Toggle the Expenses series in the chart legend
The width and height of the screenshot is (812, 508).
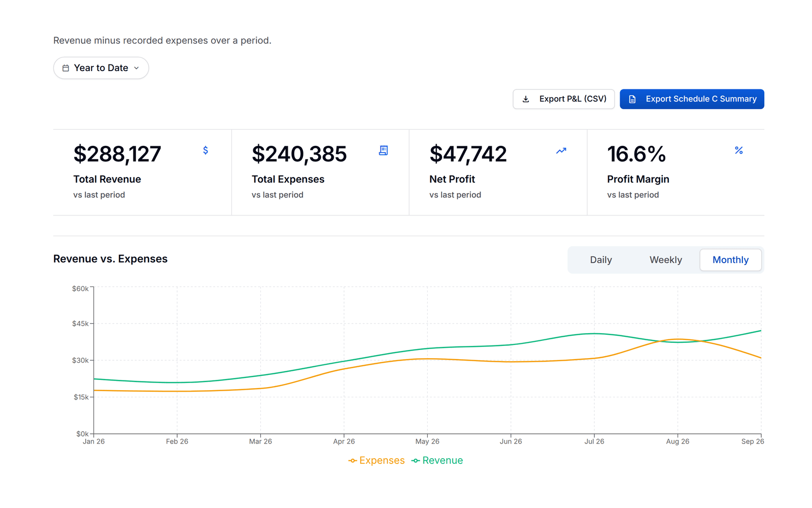tap(377, 461)
